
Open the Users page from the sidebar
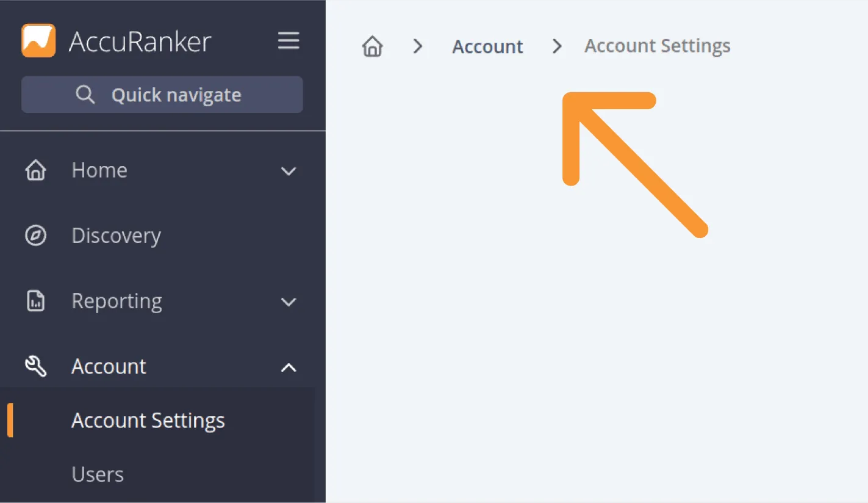[x=97, y=474]
